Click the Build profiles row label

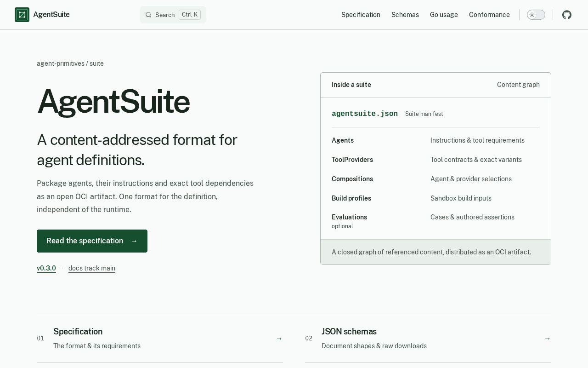pos(351,198)
